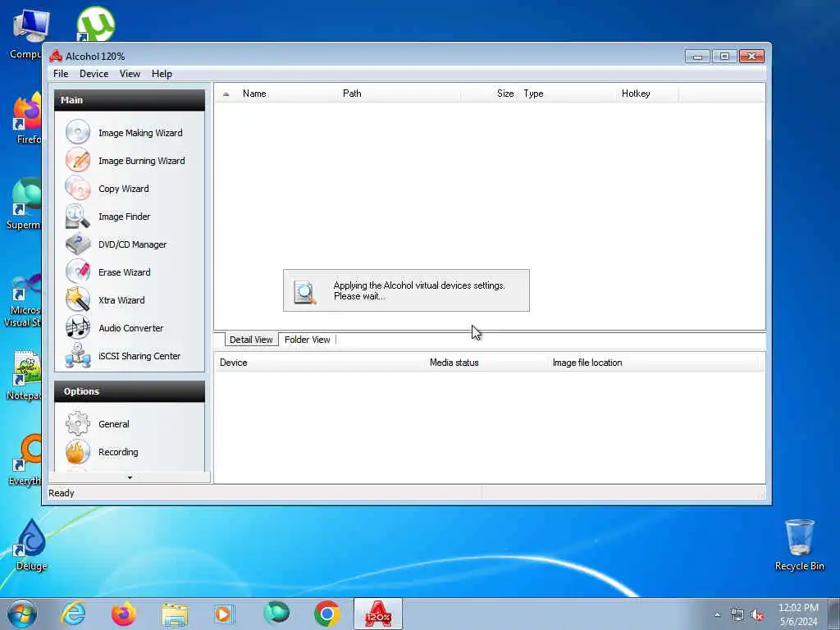Click the Image Burning Wizard label
Screen dimensions: 840x630
pyautogui.click(x=141, y=161)
